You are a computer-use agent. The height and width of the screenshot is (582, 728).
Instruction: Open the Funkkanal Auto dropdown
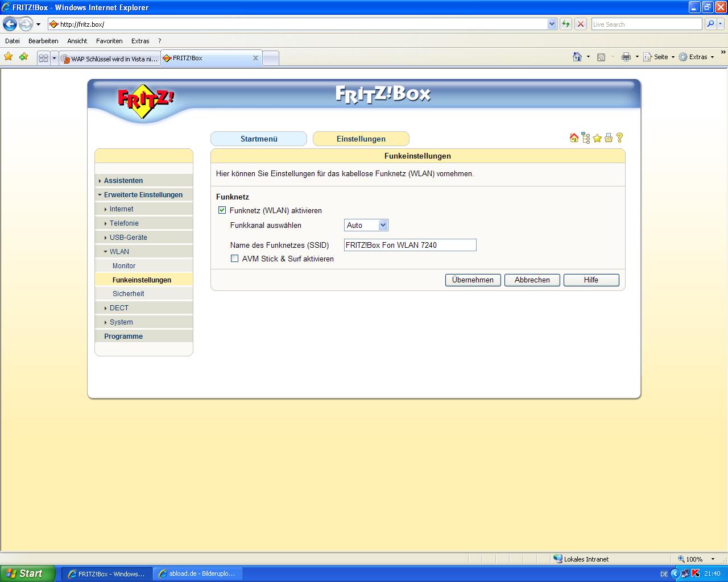point(366,225)
